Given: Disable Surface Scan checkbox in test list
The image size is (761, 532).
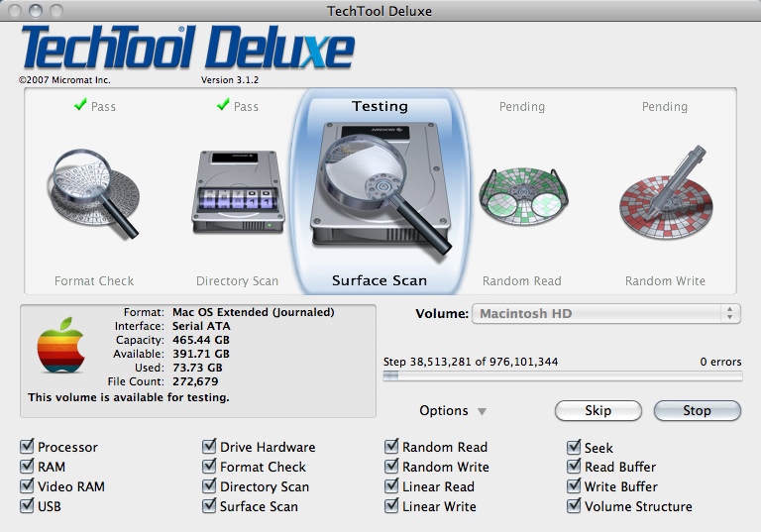Looking at the screenshot, I should click(x=209, y=506).
